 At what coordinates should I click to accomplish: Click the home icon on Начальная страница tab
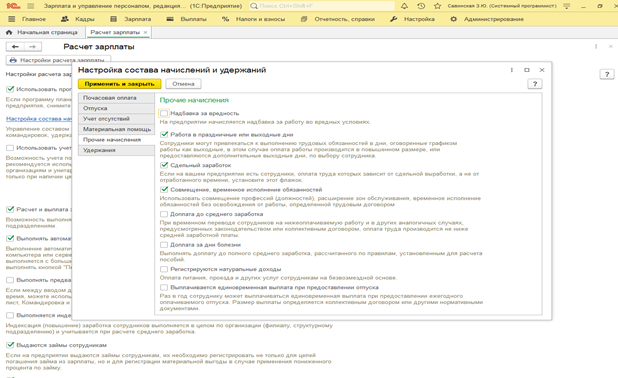pyautogui.click(x=9, y=32)
